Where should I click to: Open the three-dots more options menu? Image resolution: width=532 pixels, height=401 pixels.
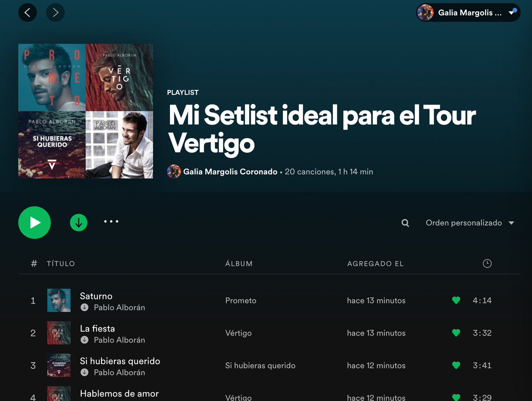(x=111, y=222)
